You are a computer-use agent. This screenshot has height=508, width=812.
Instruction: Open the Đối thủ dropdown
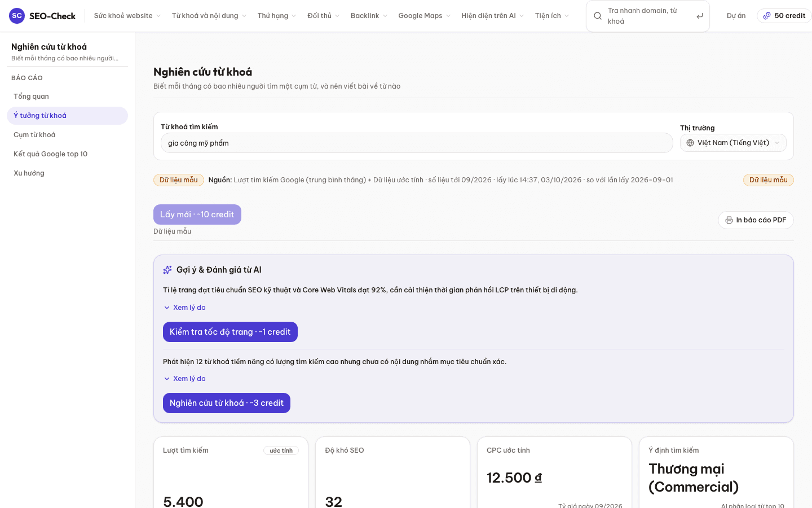tap(324, 16)
